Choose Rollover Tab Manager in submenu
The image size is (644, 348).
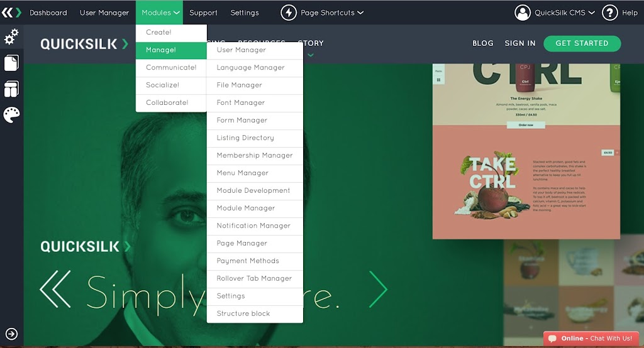pos(255,279)
